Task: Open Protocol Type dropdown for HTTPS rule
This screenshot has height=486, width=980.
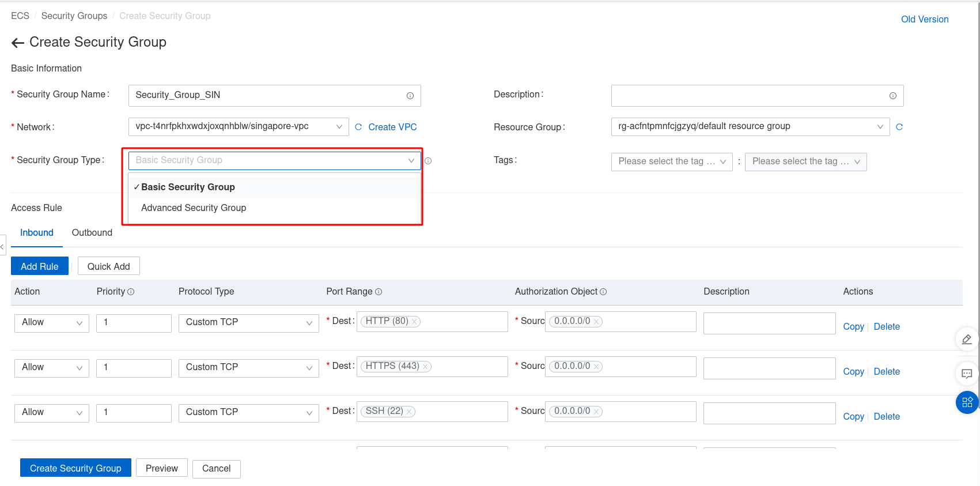Action: [x=248, y=368]
